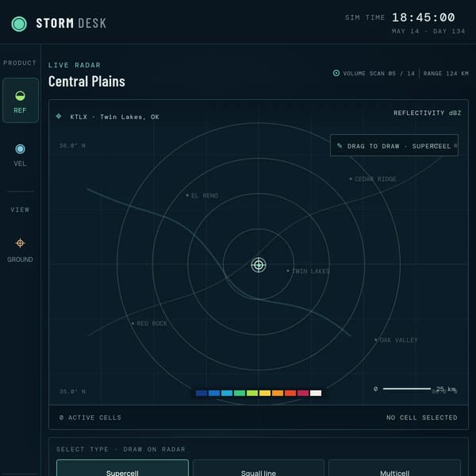Image resolution: width=476 pixels, height=476 pixels.
Task: Click the magenta reflectivity legend swatch
Action: click(x=303, y=393)
